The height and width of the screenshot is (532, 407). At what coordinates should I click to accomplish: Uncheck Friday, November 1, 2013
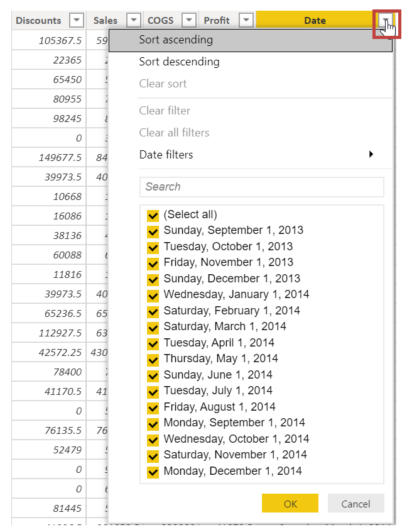coord(153,263)
